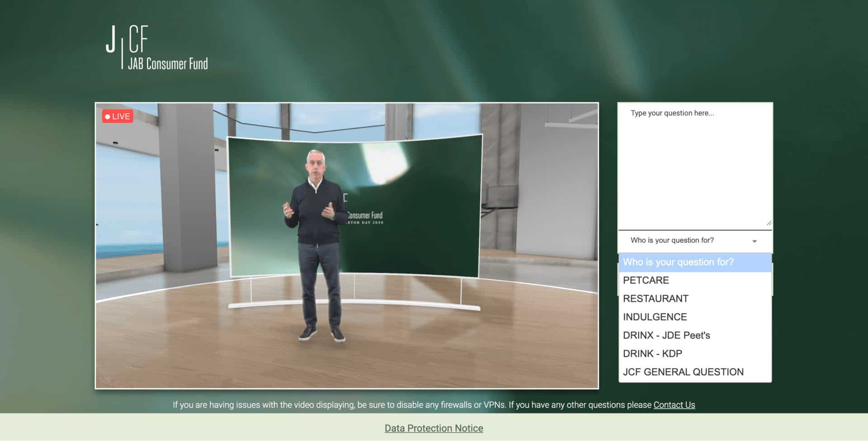Screen dimensions: 868x442
Task: Open the Contact Us link
Action: coord(674,405)
